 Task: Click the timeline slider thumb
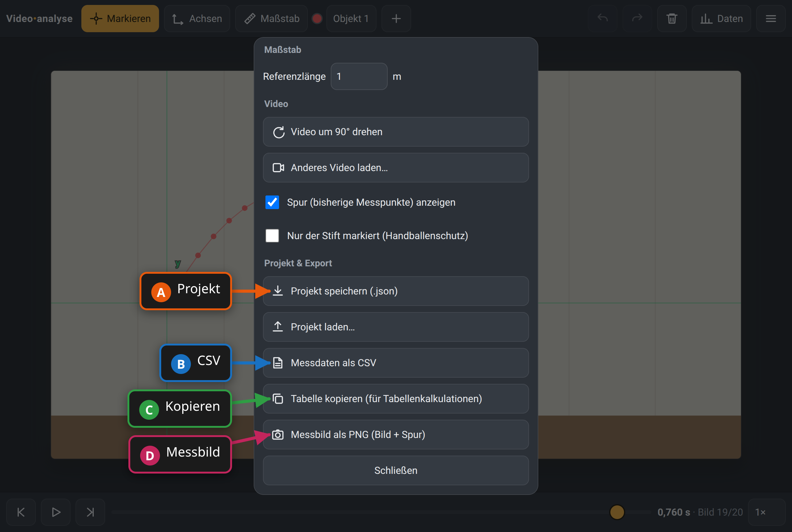[617, 512]
